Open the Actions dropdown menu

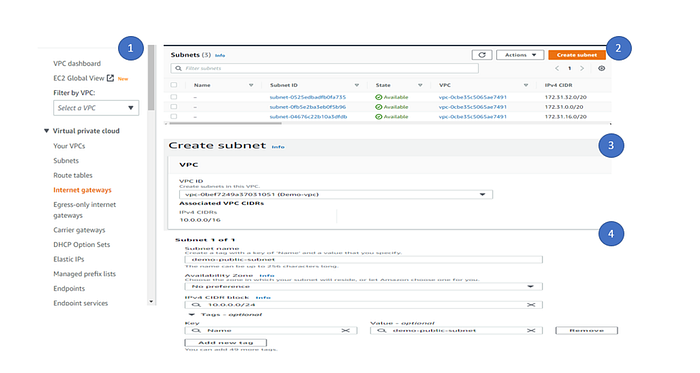pos(520,55)
